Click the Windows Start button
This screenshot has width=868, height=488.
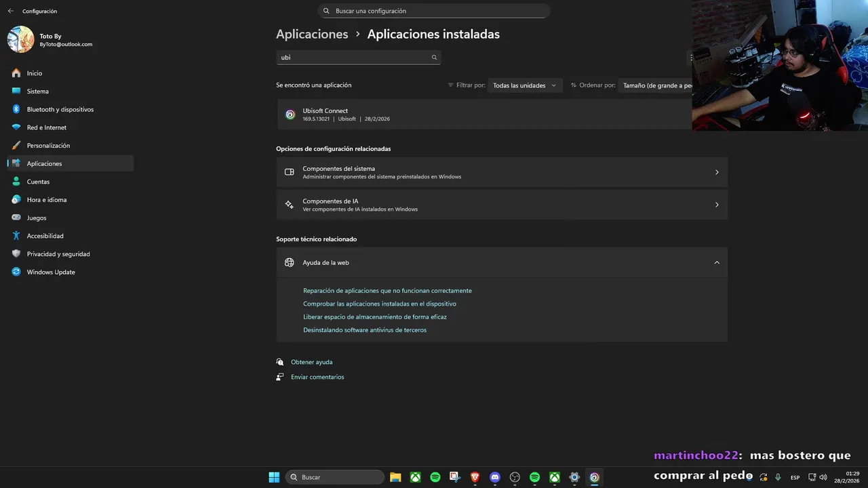pyautogui.click(x=274, y=477)
